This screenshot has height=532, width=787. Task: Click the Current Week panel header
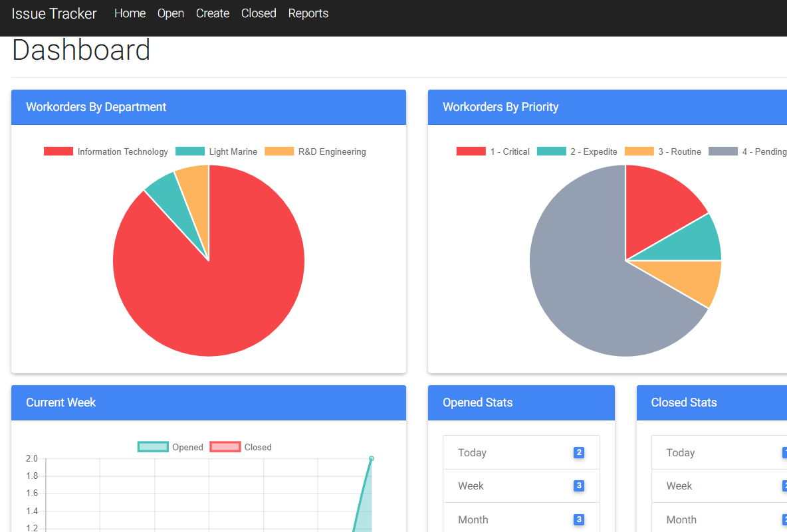tap(209, 402)
